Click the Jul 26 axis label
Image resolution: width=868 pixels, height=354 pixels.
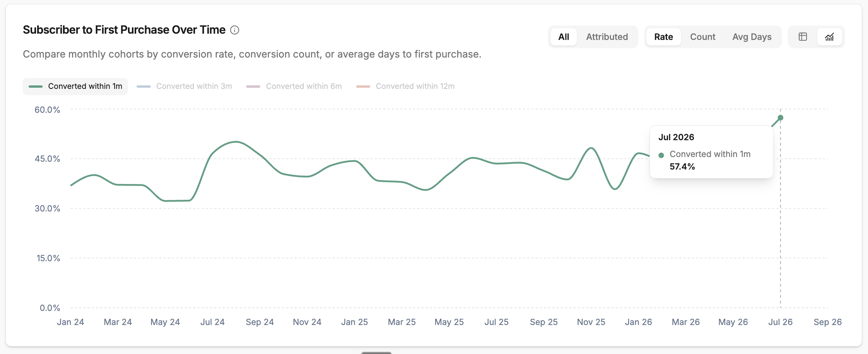click(780, 322)
